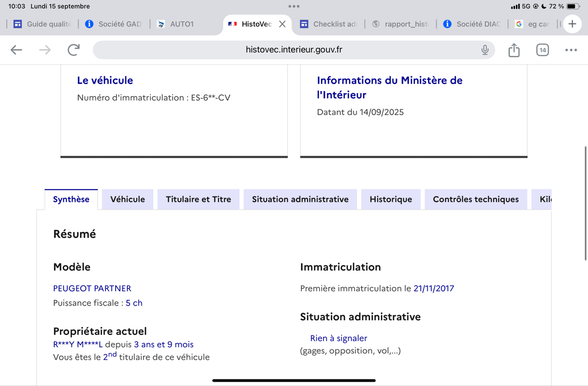Screen dimensions: 588x386
Task: Reload the HistoVec page
Action: coord(73,49)
